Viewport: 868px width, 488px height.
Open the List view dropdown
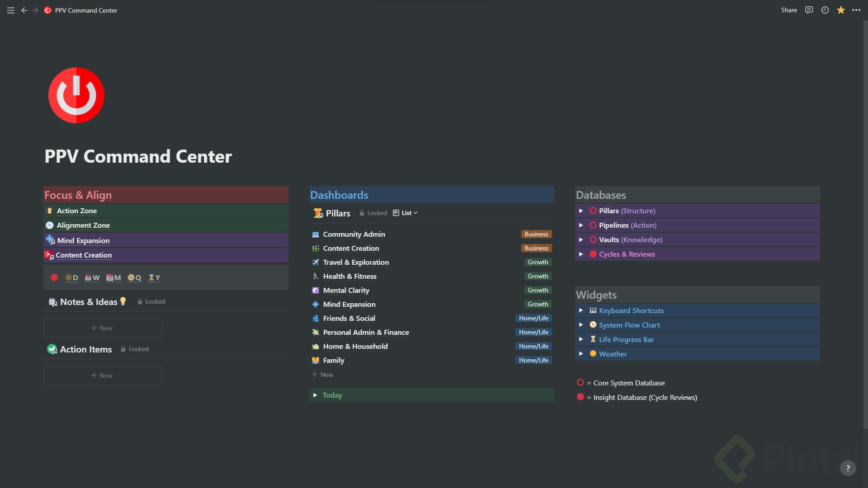pyautogui.click(x=406, y=213)
